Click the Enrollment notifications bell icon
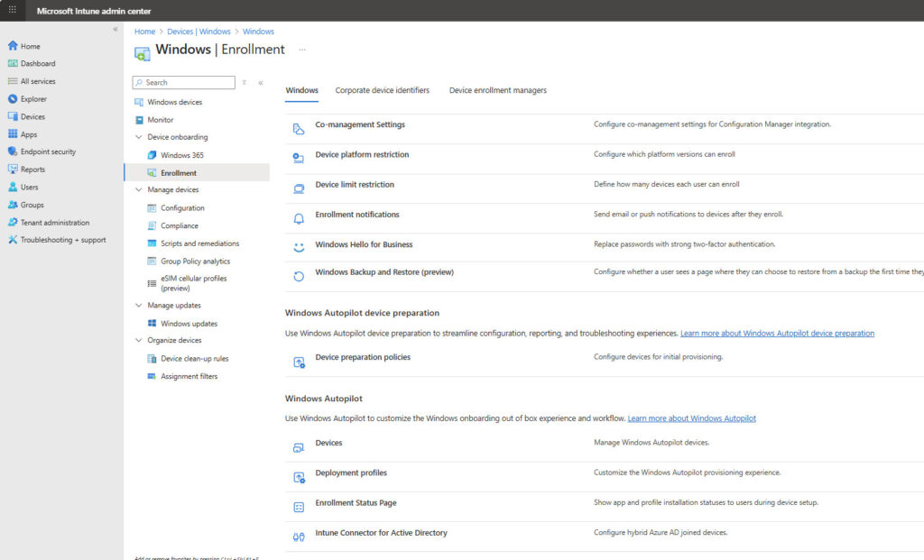The height and width of the screenshot is (560, 924). [299, 217]
